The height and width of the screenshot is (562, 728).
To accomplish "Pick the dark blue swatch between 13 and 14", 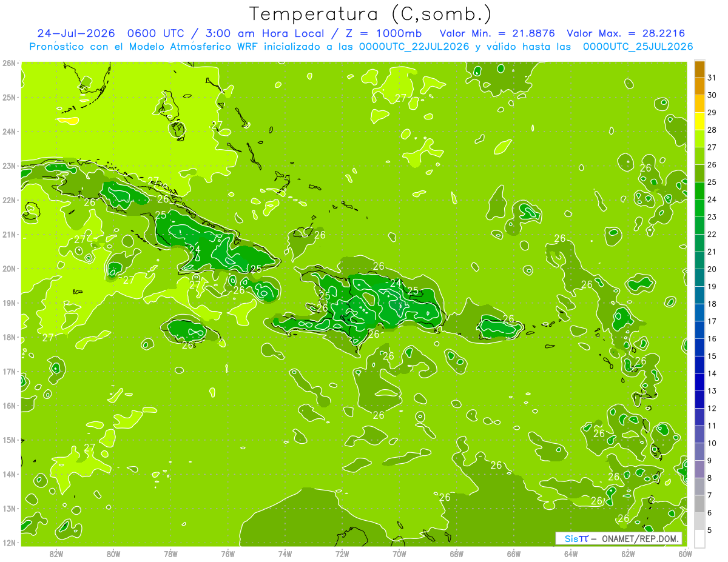I will point(699,382).
